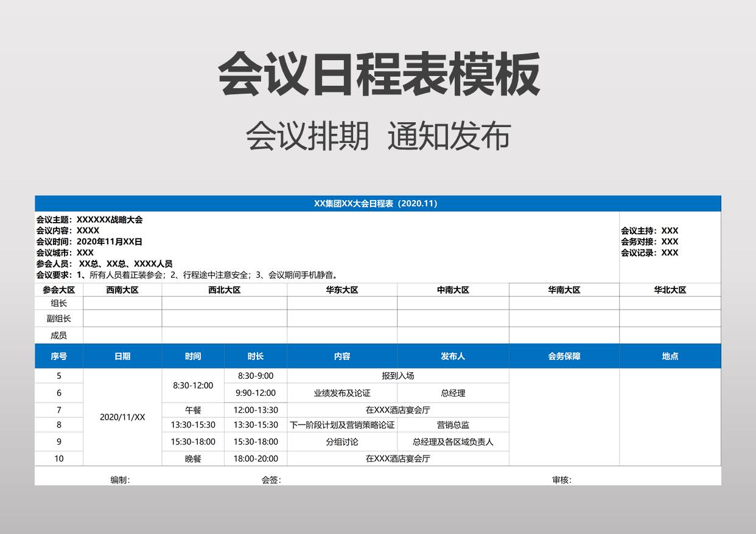Screen dimensions: 756x534
Task: Select the 分组讨论 content cell
Action: (342, 442)
